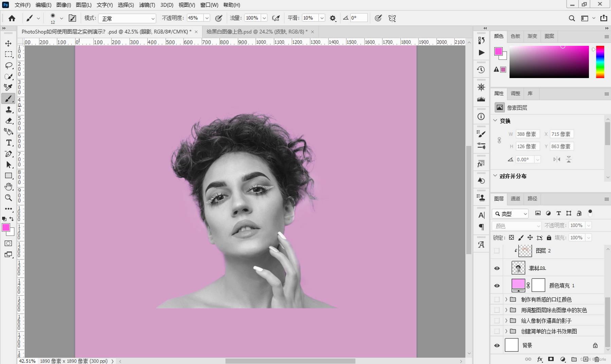Select the Hand tool

pos(8,187)
